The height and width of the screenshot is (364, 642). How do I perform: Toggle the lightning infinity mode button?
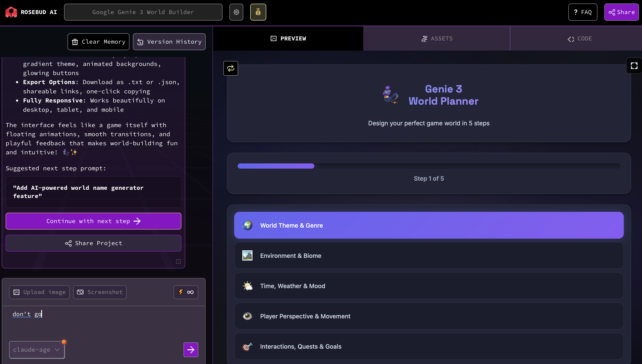tap(186, 292)
